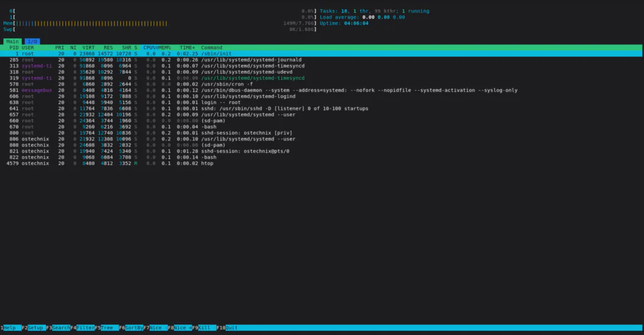
Task: Click Quit in the bottom bar
Action: pyautogui.click(x=231, y=328)
